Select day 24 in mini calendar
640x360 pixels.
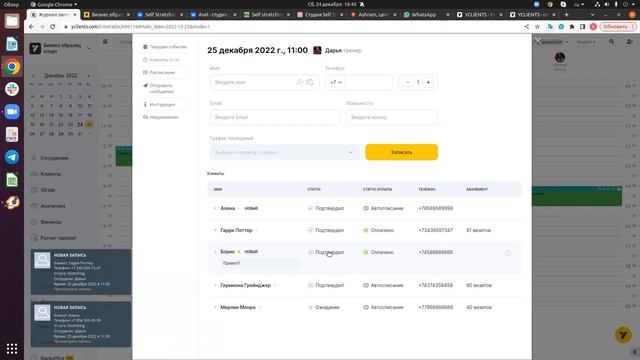click(x=80, y=124)
